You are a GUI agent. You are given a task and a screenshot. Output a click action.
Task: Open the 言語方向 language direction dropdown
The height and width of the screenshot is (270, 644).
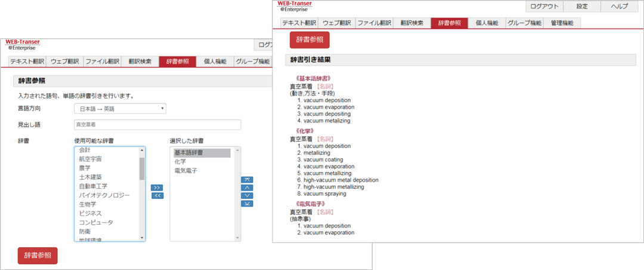tap(120, 109)
